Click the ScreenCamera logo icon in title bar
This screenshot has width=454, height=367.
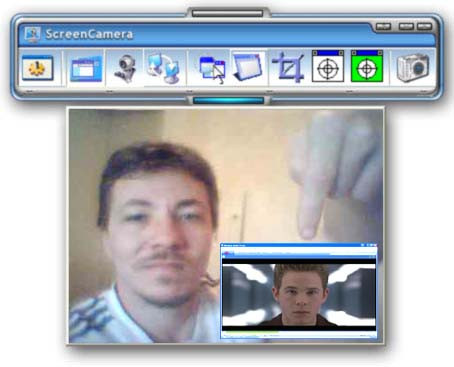(x=32, y=34)
